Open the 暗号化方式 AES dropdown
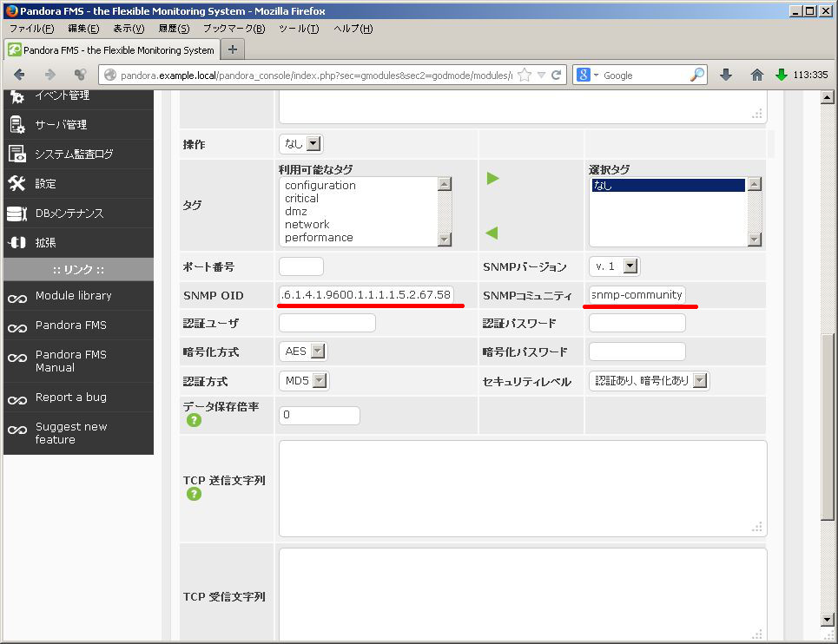Screen dimensions: 838x644 coord(302,352)
